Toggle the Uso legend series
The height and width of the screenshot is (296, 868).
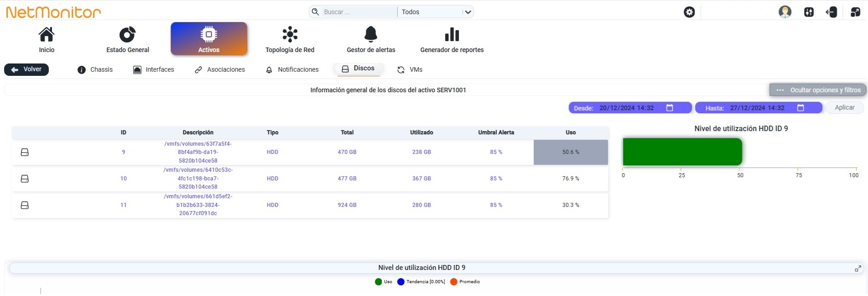click(x=383, y=282)
